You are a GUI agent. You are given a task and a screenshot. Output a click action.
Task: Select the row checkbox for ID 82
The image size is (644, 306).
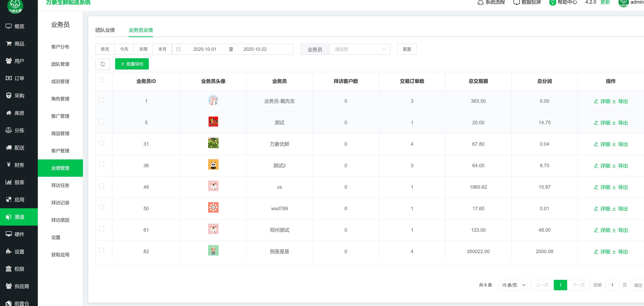point(101,250)
